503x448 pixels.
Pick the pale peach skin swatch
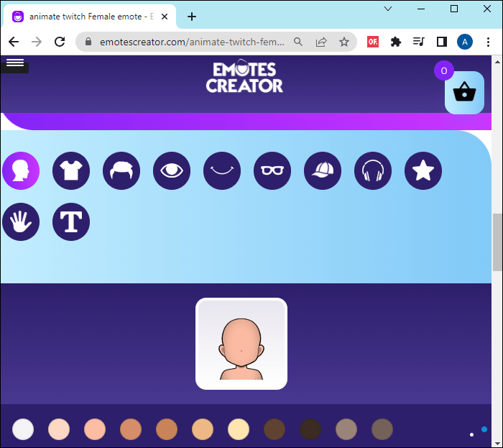coord(59,429)
